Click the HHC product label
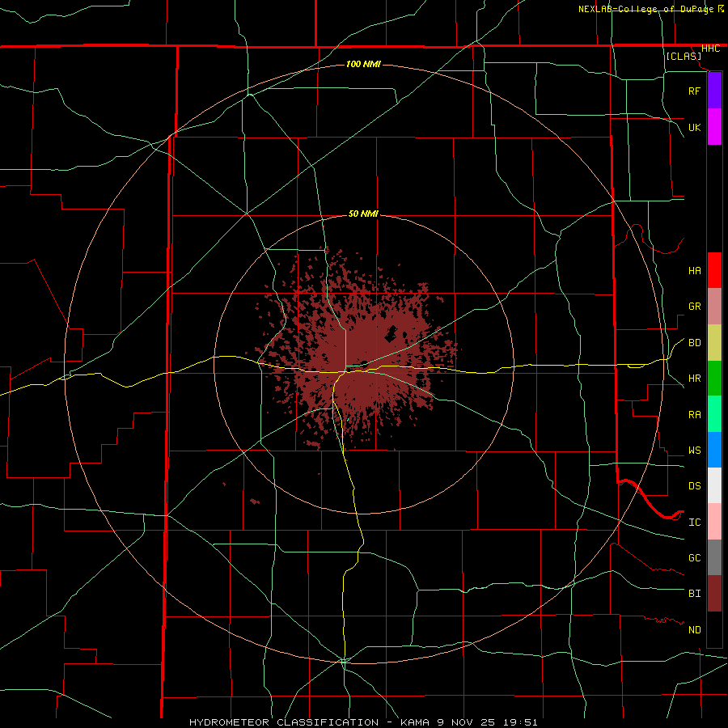 710,49
